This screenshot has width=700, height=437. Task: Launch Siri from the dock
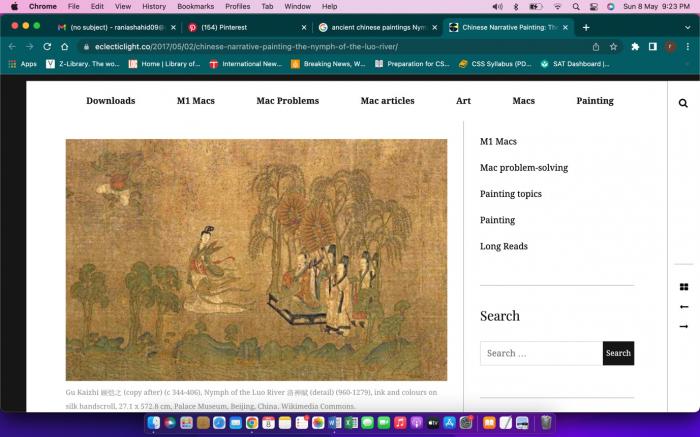170,422
